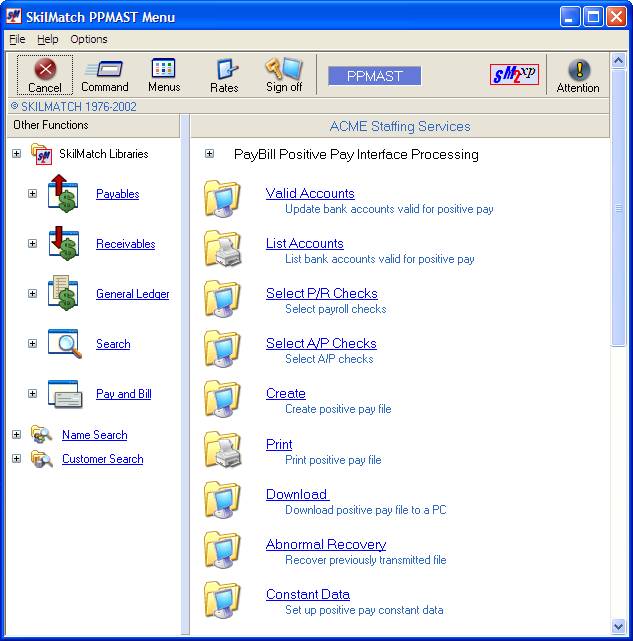Click the Rates toolbar icon

pyautogui.click(x=226, y=69)
